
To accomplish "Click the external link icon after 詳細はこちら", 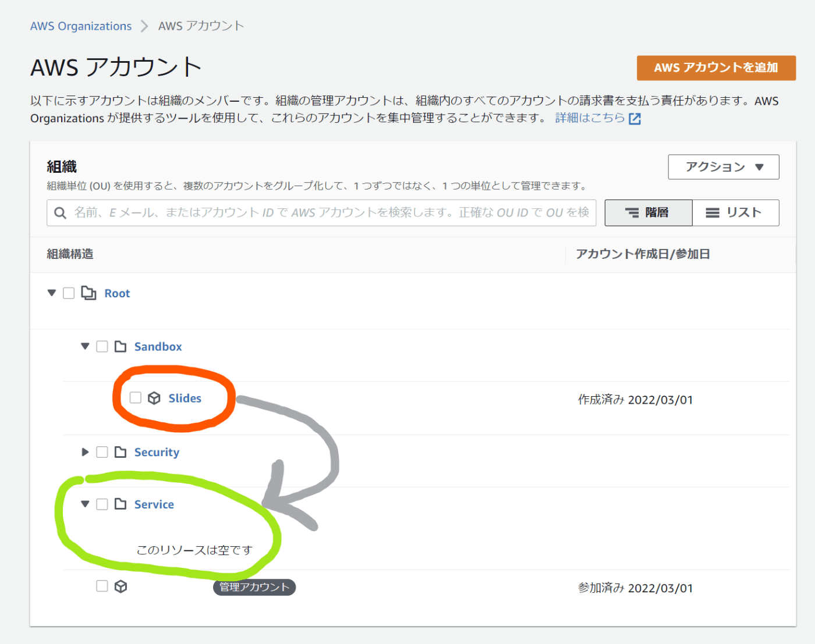I will [635, 119].
